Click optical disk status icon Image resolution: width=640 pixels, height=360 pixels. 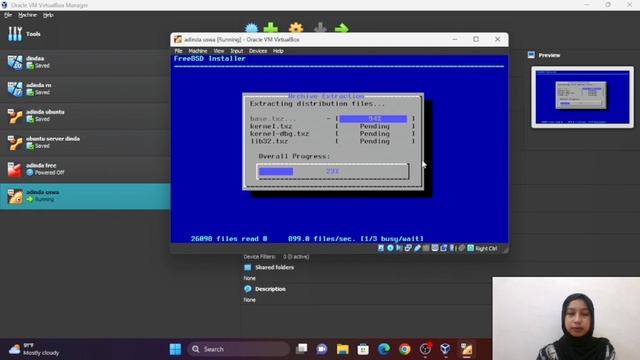coord(390,248)
